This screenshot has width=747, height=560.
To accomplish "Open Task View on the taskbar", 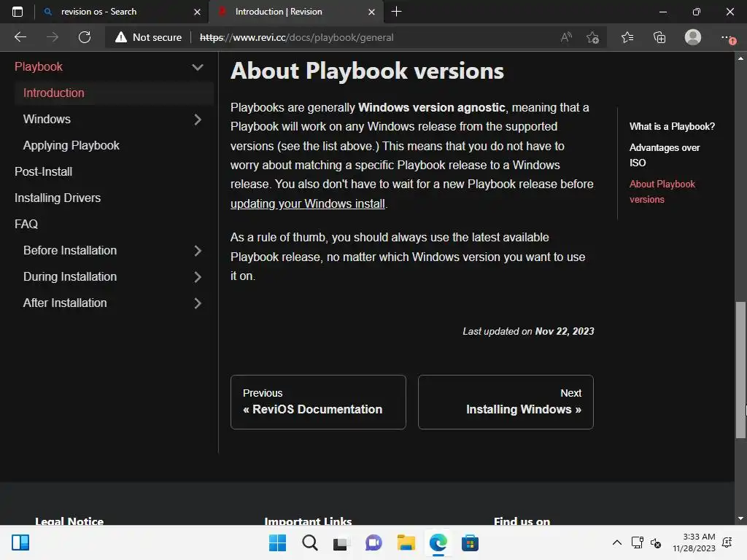I will point(341,542).
